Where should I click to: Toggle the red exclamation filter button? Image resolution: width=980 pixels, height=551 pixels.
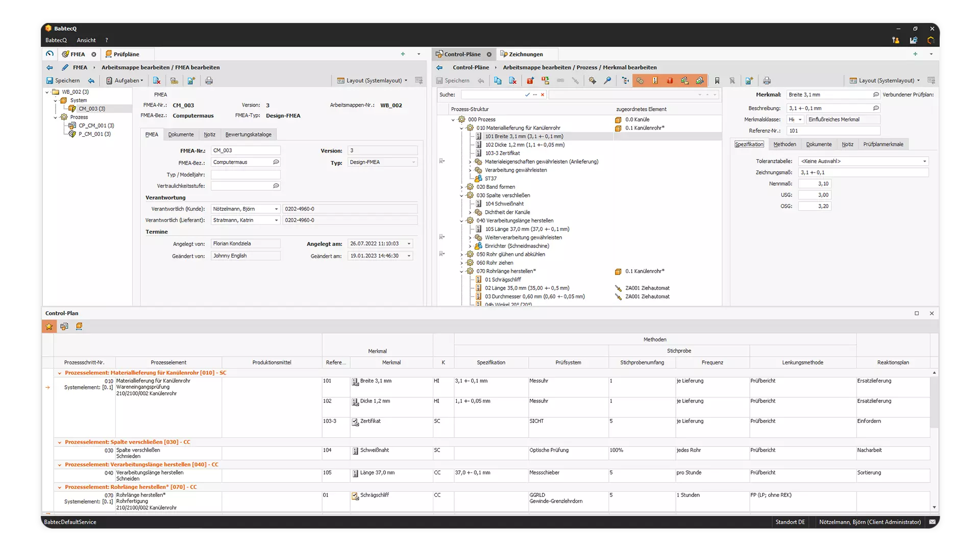tap(670, 81)
